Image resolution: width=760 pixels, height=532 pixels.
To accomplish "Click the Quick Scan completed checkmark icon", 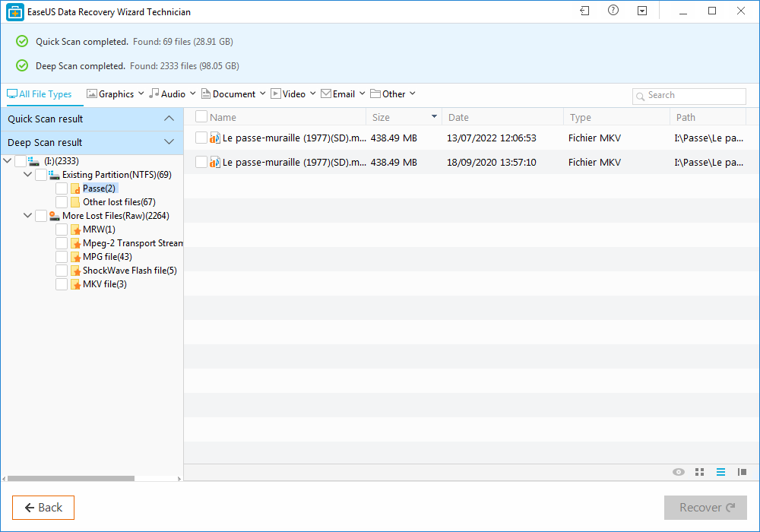I will point(22,41).
